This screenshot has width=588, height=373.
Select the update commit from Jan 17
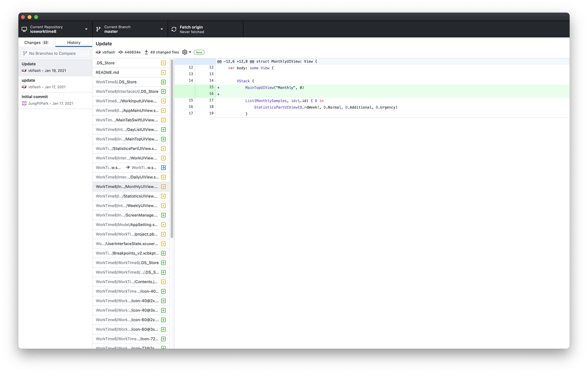55,84
